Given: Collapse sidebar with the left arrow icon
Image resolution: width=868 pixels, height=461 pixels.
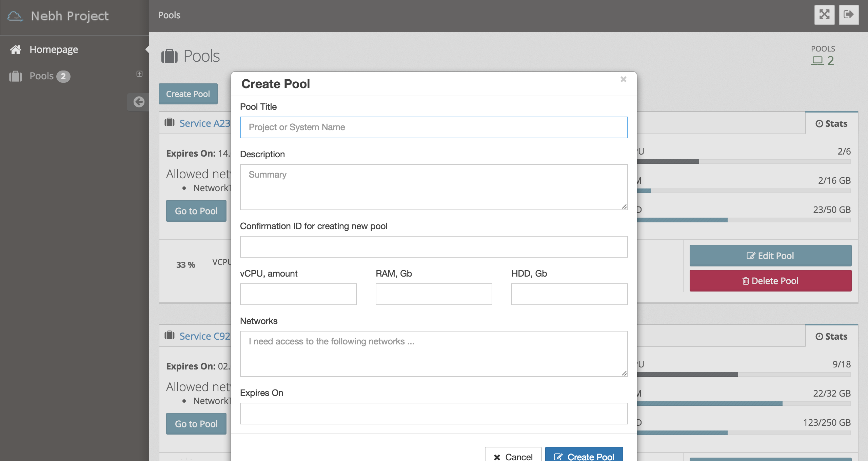Looking at the screenshot, I should [139, 102].
